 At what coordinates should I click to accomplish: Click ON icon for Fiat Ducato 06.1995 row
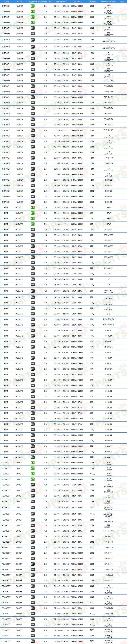tap(32, 274)
